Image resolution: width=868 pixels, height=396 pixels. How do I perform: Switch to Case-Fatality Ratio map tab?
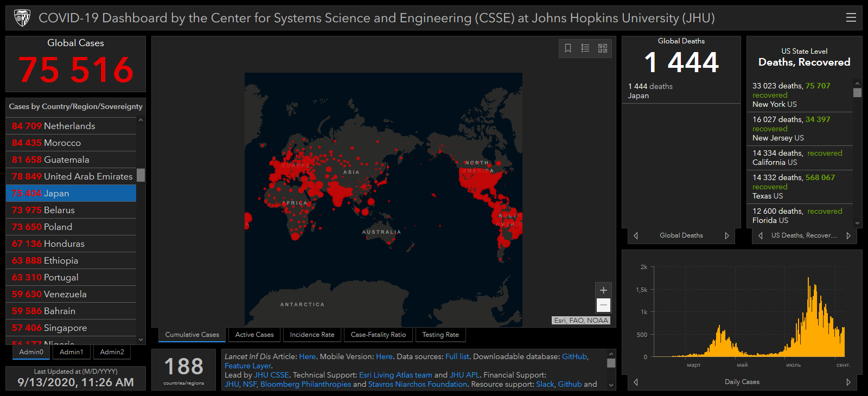point(378,335)
